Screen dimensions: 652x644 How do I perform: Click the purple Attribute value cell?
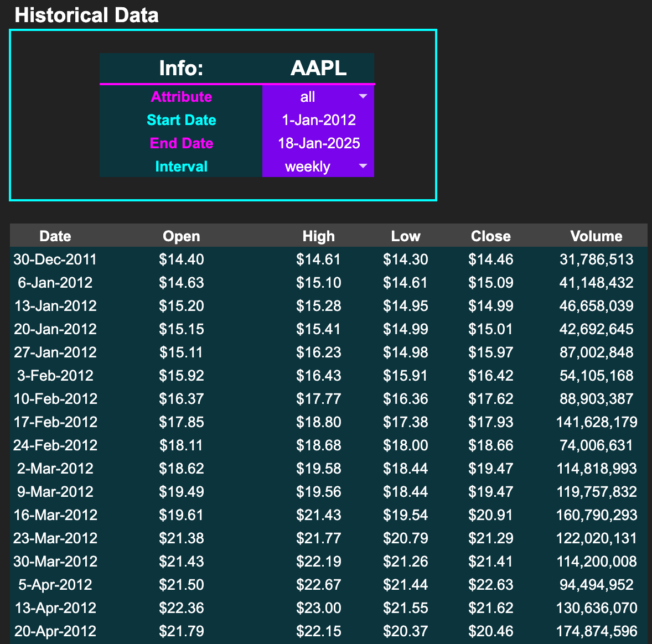[x=318, y=96]
